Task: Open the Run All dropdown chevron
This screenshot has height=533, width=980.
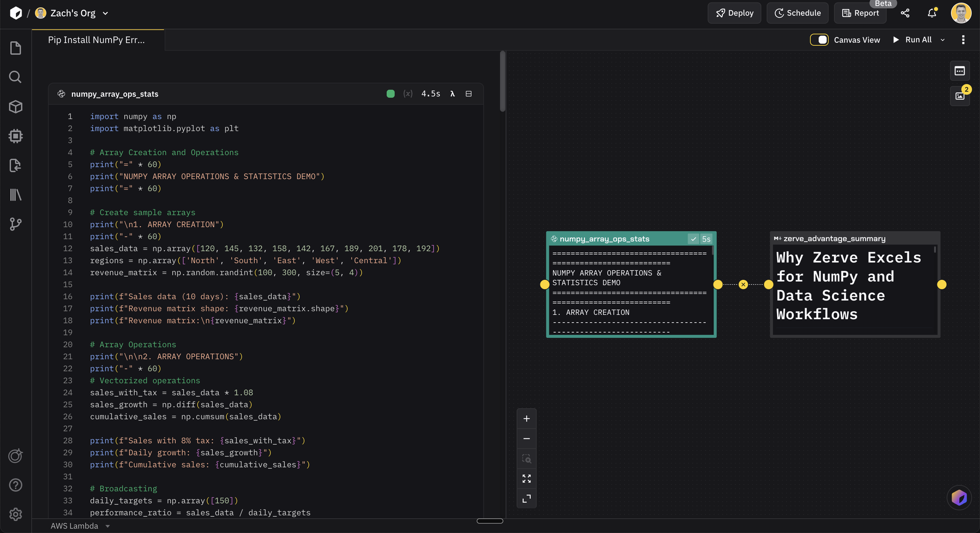Action: point(943,40)
